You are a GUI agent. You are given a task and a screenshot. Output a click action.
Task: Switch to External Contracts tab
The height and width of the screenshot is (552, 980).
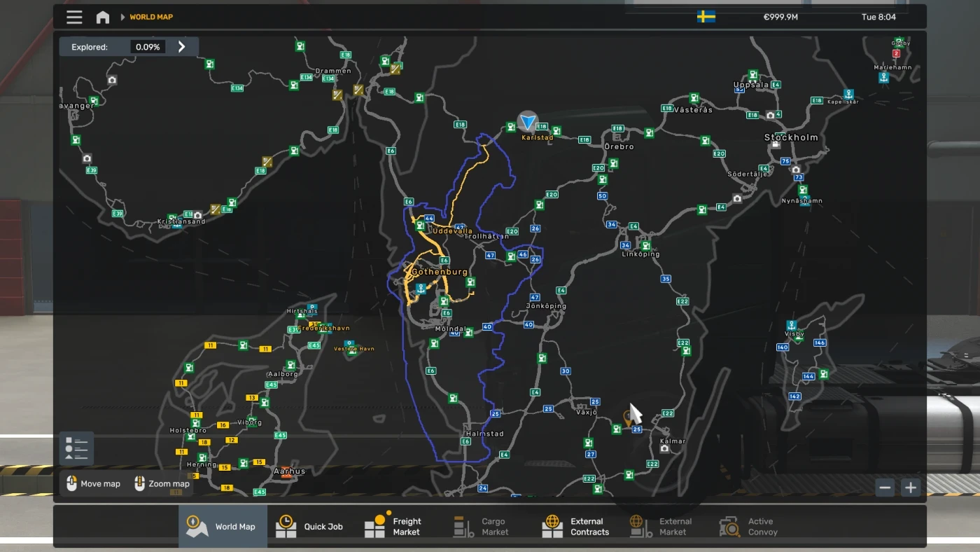[x=575, y=526]
